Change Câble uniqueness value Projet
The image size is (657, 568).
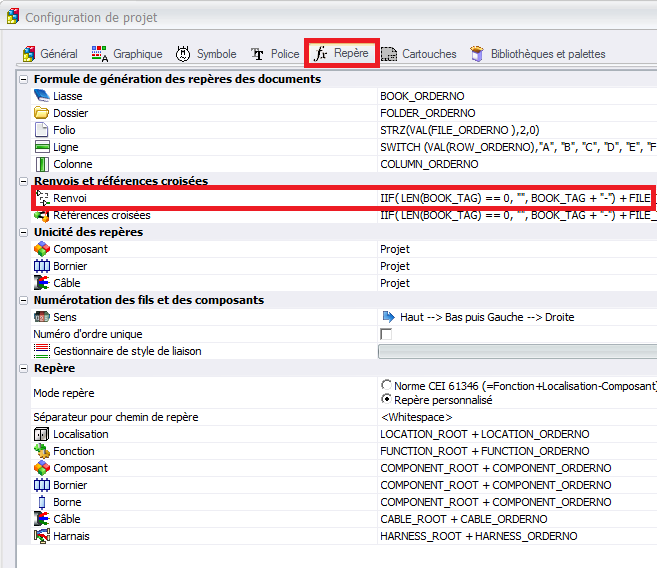(x=395, y=283)
